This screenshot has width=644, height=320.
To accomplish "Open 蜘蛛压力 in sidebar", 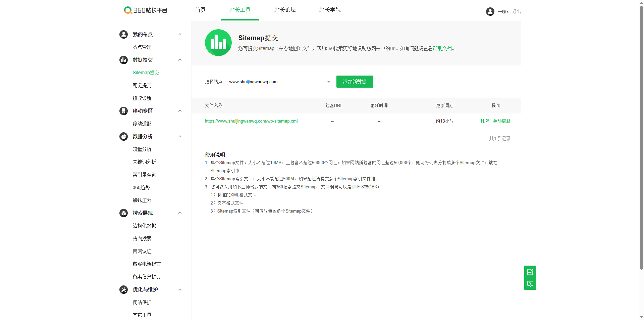I will point(142,200).
